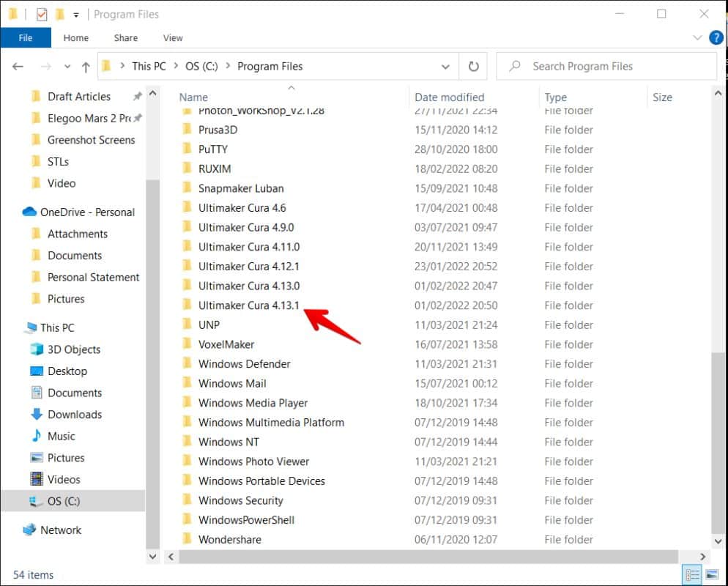Screen dimensions: 728x586
Task: Click navigation pane scroll down arrow
Action: point(152,556)
